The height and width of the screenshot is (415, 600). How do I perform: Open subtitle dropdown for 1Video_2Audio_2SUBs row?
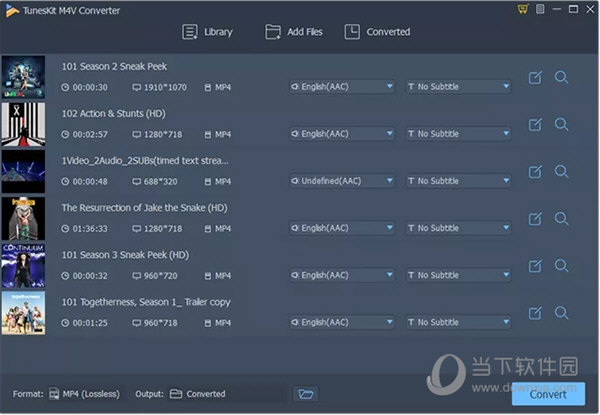(x=458, y=181)
